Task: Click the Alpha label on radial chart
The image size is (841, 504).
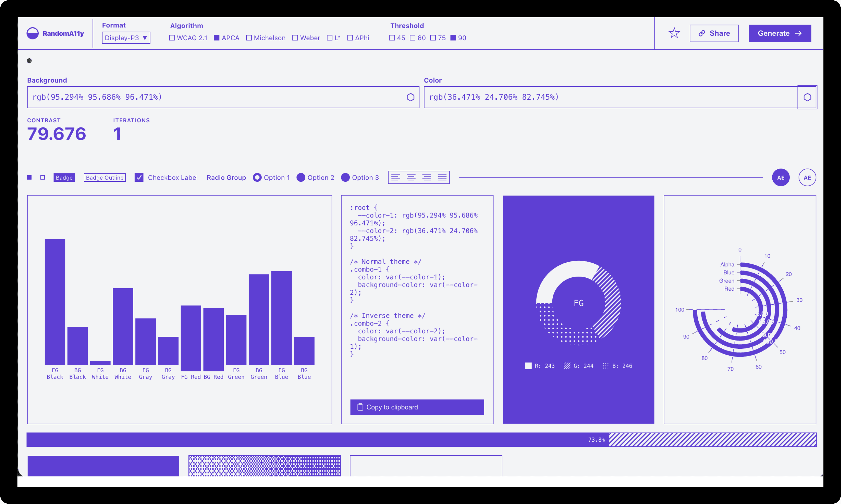Action: [727, 264]
